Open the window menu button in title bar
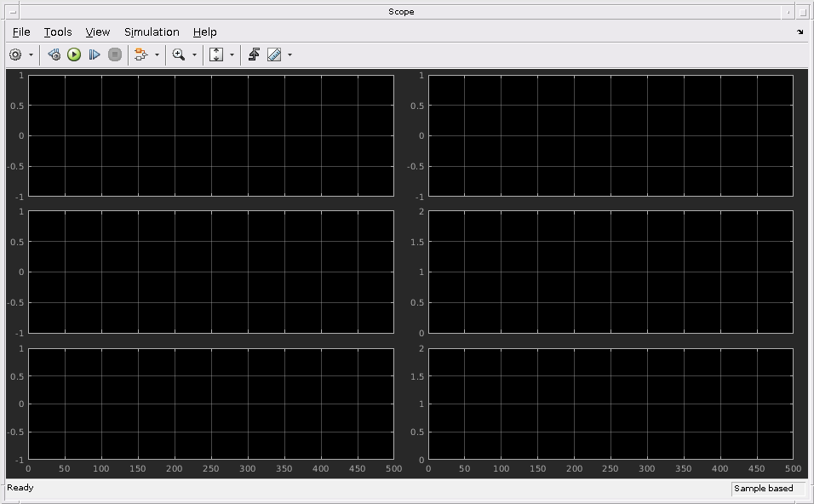 tap(13, 12)
